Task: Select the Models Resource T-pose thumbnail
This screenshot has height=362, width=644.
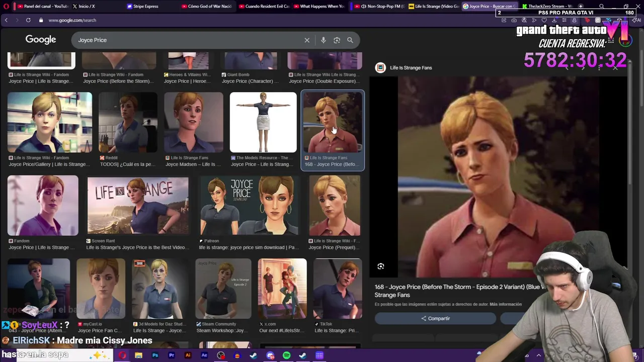Action: point(263,122)
